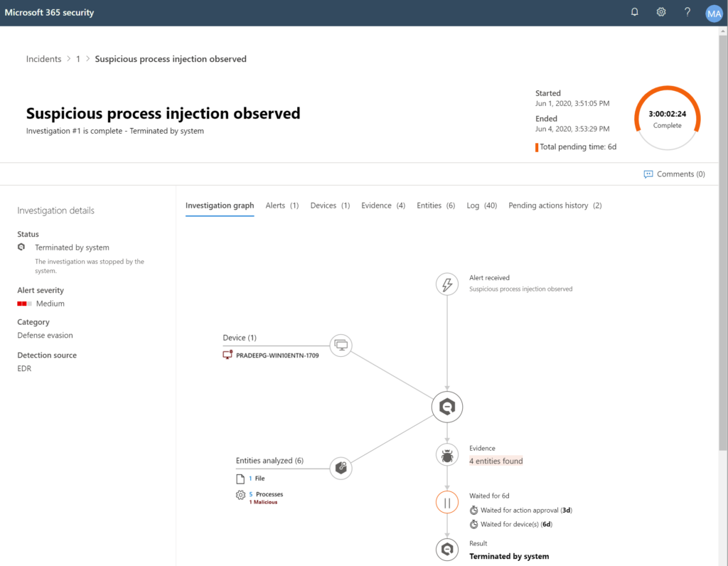Click the Comments speech bubble icon
This screenshot has height=566, width=728.
click(x=648, y=174)
